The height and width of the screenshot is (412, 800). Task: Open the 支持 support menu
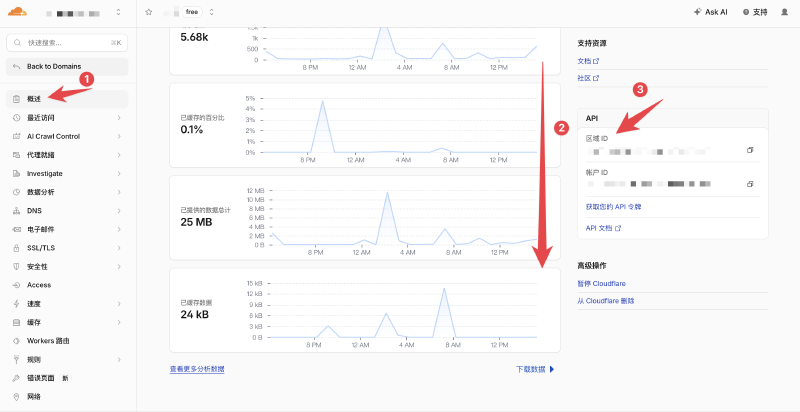click(x=755, y=12)
